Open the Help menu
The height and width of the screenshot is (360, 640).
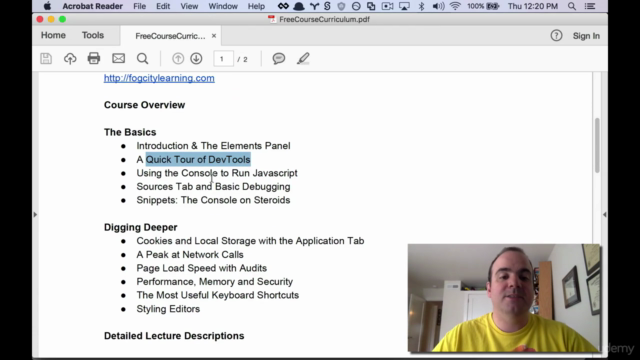(256, 6)
